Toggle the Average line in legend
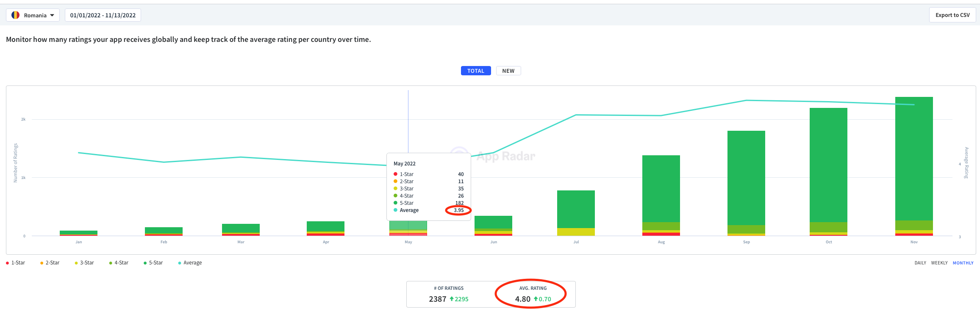The width and height of the screenshot is (980, 311). click(x=190, y=263)
